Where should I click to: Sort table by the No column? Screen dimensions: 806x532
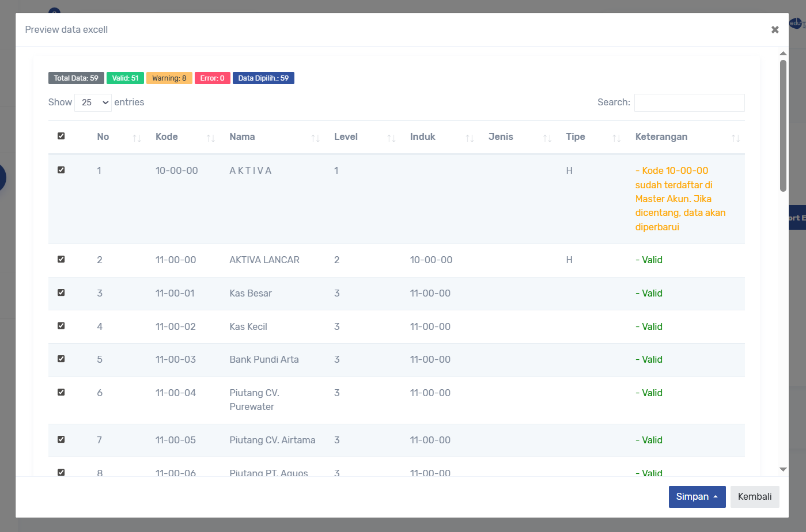point(137,138)
